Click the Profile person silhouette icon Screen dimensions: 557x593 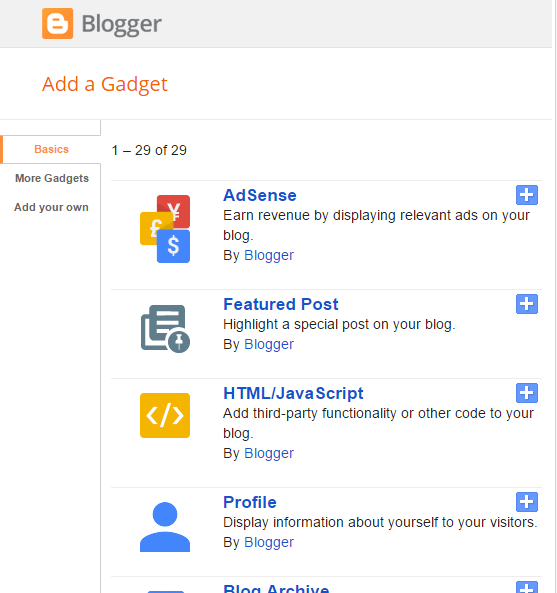tap(165, 527)
